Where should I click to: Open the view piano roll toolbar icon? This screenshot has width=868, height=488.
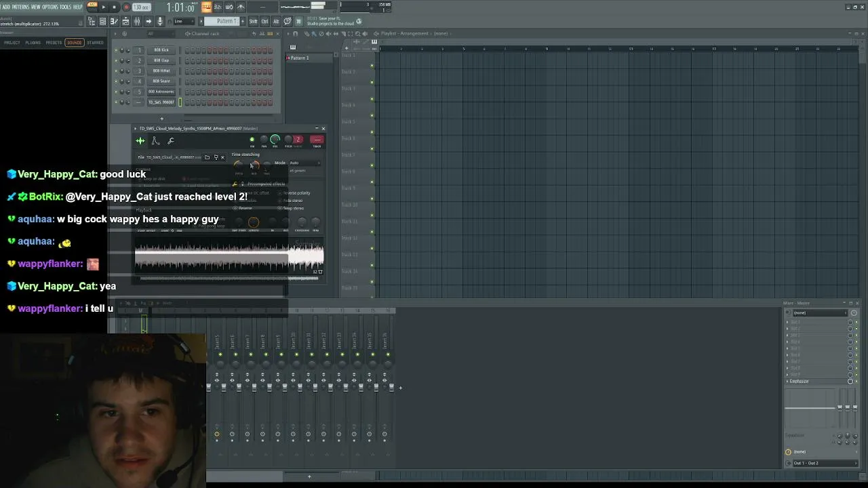click(x=115, y=21)
